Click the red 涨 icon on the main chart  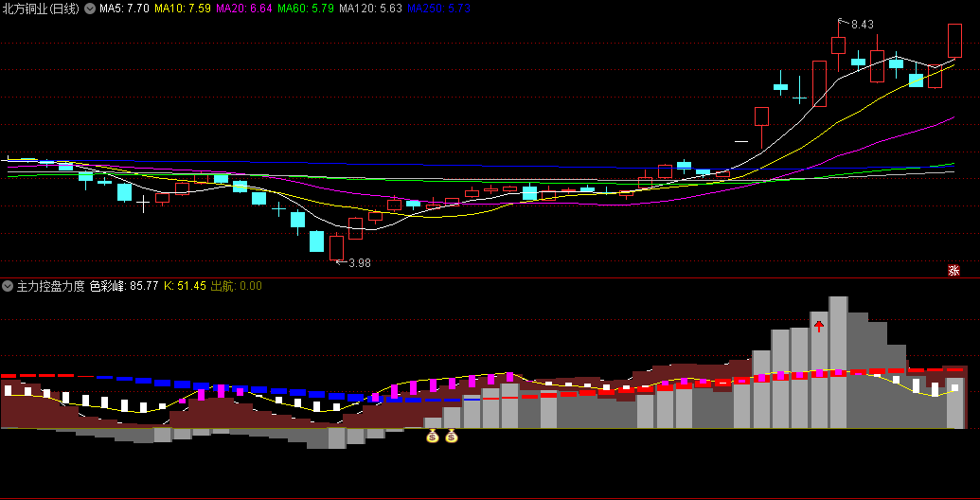click(953, 271)
